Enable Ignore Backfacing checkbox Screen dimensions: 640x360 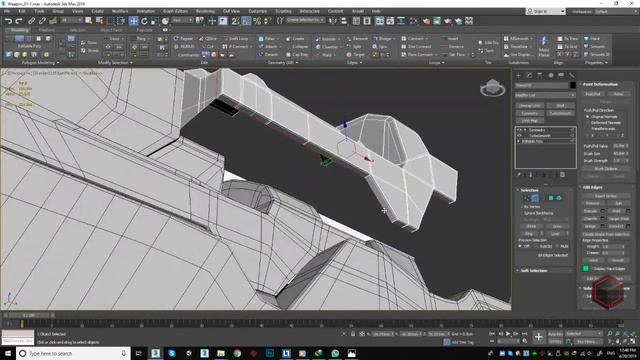click(x=522, y=213)
